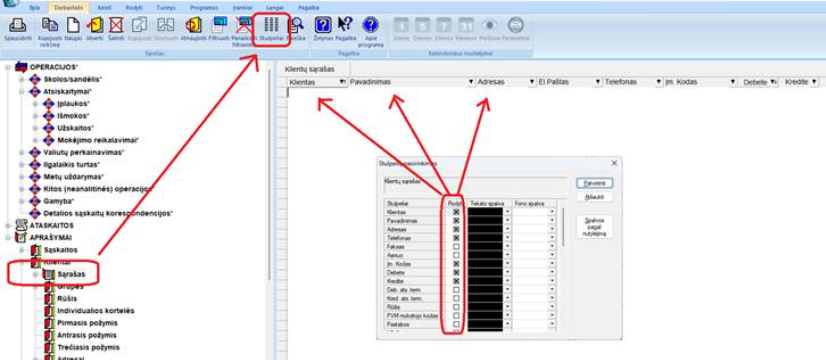Open the Klientas column header dropdown
This screenshot has width=826, height=360.
tap(343, 82)
